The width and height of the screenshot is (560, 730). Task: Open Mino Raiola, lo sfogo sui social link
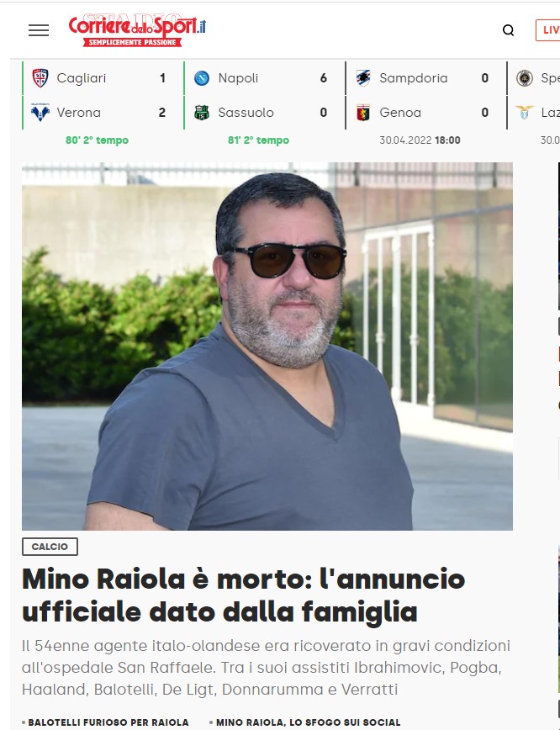coord(305,722)
